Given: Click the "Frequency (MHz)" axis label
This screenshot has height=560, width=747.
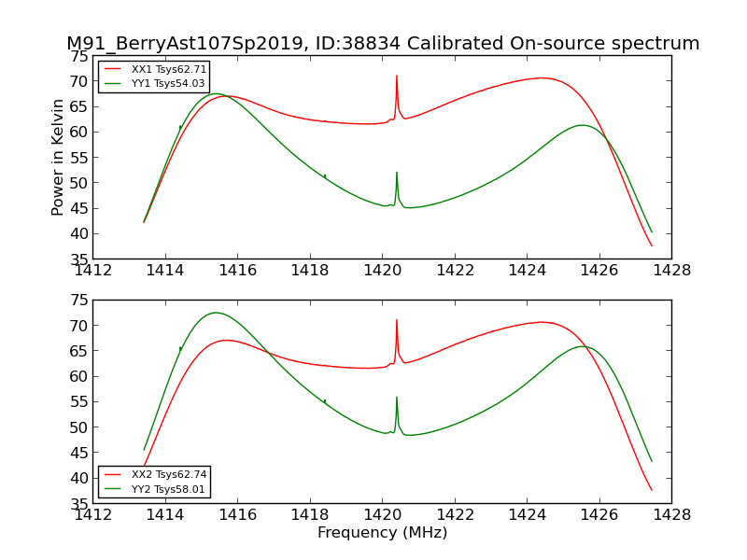Looking at the screenshot, I should (383, 532).
